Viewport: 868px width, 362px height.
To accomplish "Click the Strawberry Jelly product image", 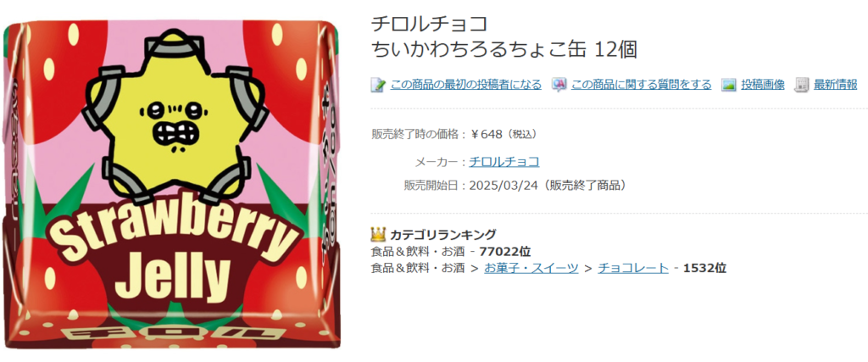I will click(171, 185).
